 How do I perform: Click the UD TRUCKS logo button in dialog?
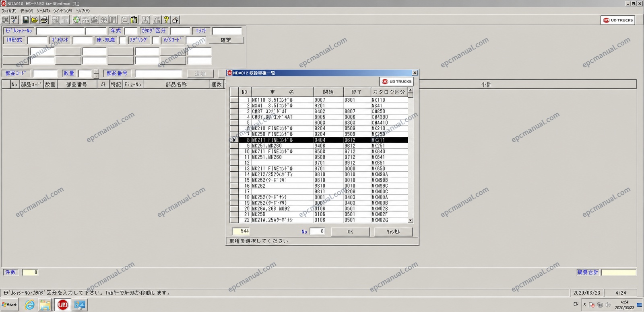pyautogui.click(x=396, y=82)
